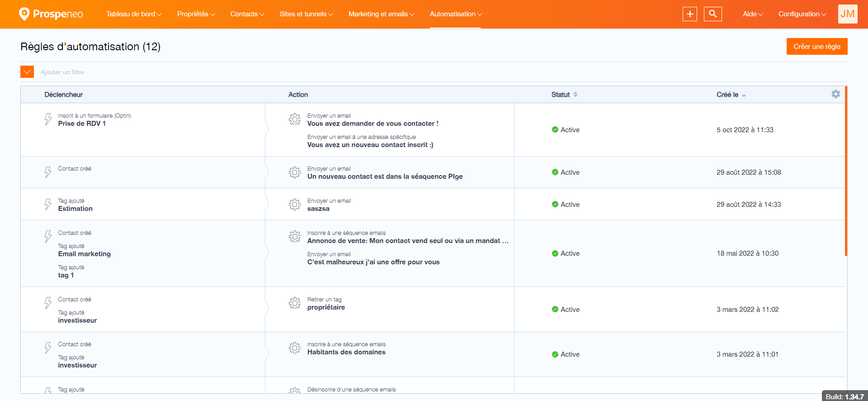
Task: Click the Prospeneo logo
Action: point(51,14)
